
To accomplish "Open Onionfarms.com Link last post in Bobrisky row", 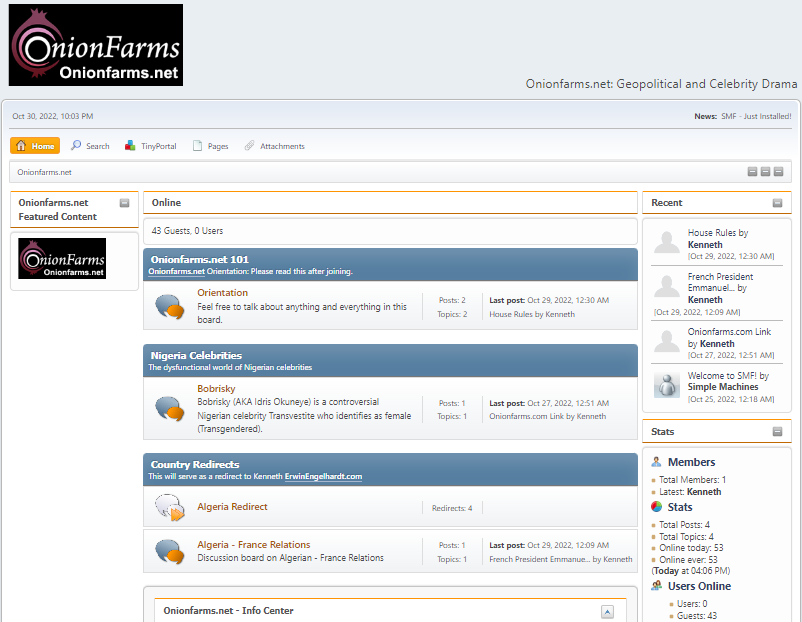I will [x=526, y=416].
